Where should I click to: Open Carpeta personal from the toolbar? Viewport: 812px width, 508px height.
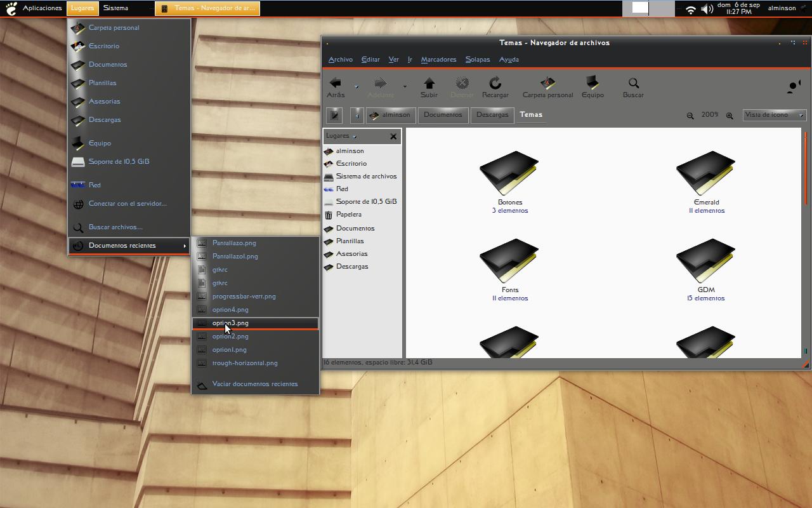(547, 87)
